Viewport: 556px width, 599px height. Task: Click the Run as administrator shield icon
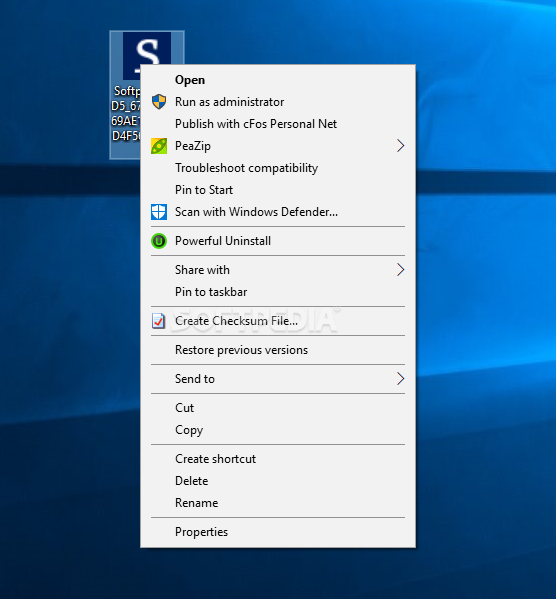tap(159, 102)
